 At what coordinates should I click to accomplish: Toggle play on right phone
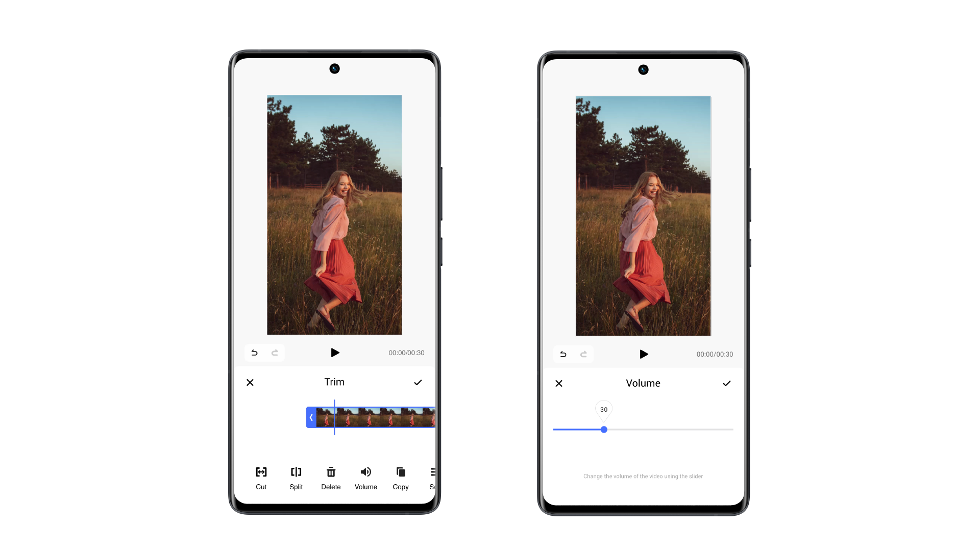[643, 354]
